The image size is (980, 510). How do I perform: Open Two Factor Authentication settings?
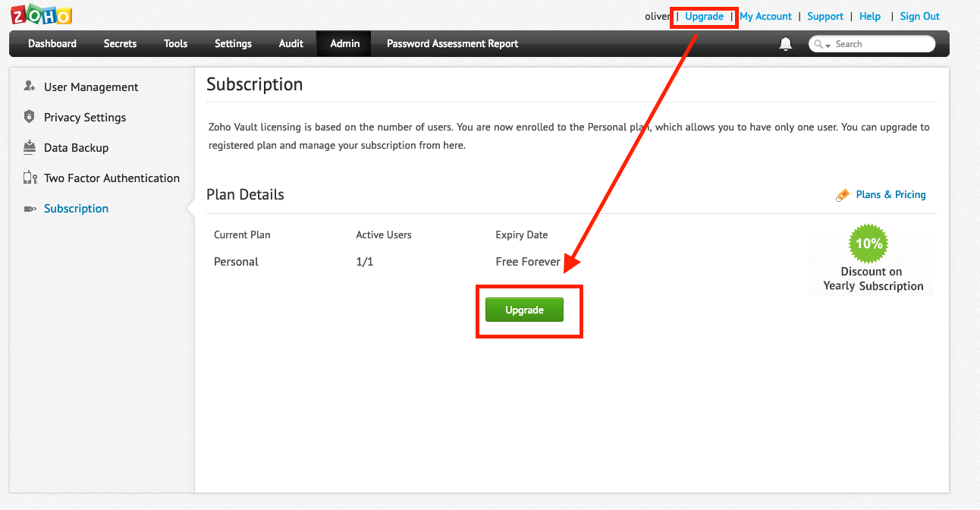coord(112,178)
